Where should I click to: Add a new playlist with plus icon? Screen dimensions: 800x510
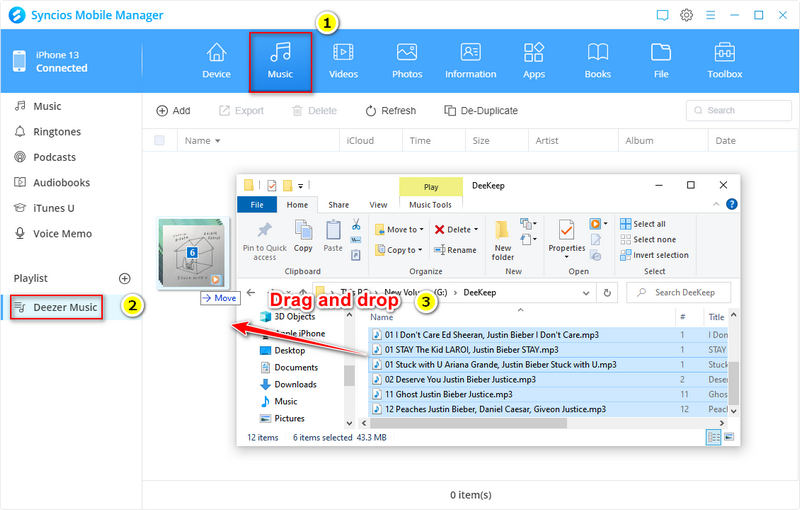[x=124, y=278]
